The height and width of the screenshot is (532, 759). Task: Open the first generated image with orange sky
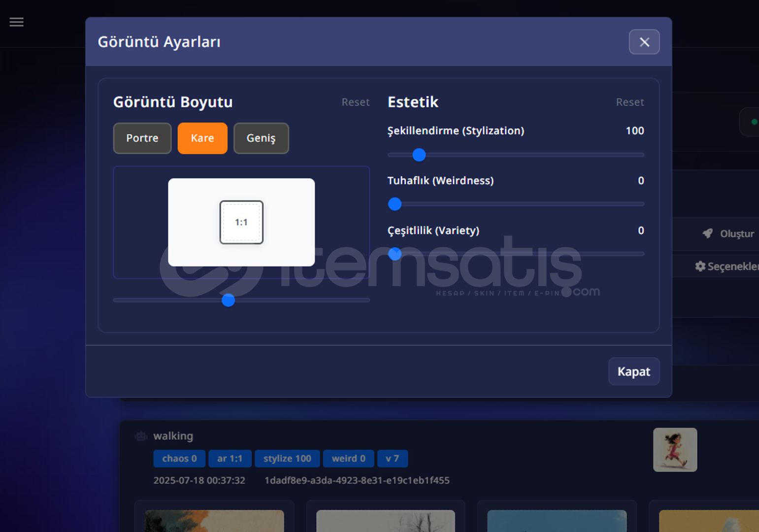tap(215, 521)
